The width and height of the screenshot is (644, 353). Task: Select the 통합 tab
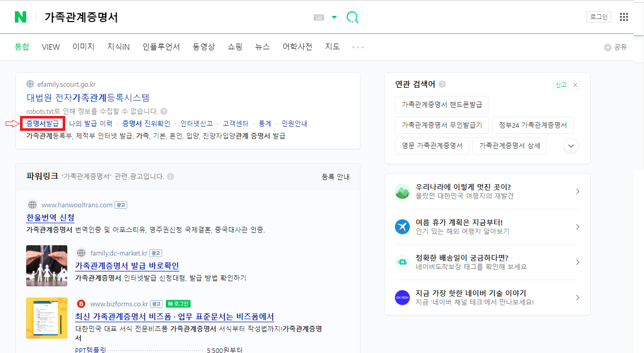pyautogui.click(x=22, y=47)
